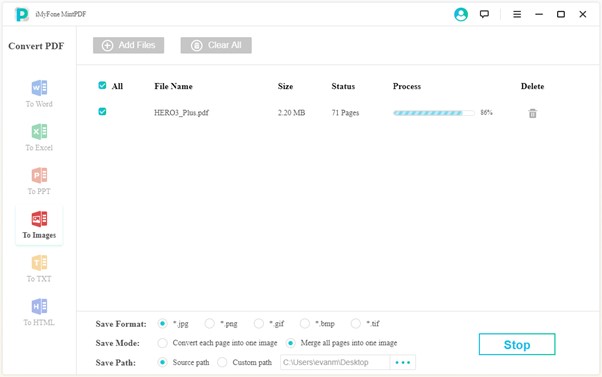602x377 pixels.
Task: Click the conversion progress bar for HERO3_Plus.pdf
Action: pos(434,113)
